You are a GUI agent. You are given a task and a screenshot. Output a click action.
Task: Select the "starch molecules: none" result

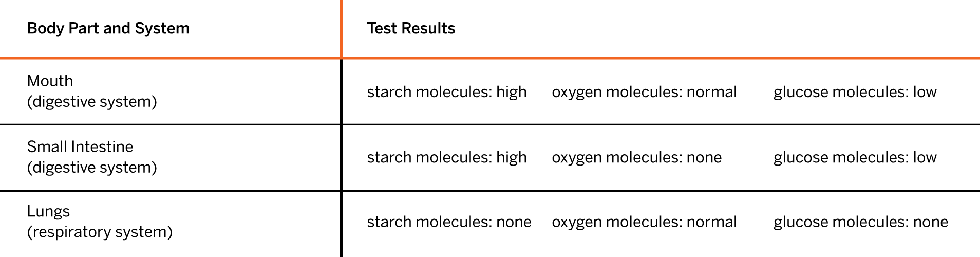449,222
